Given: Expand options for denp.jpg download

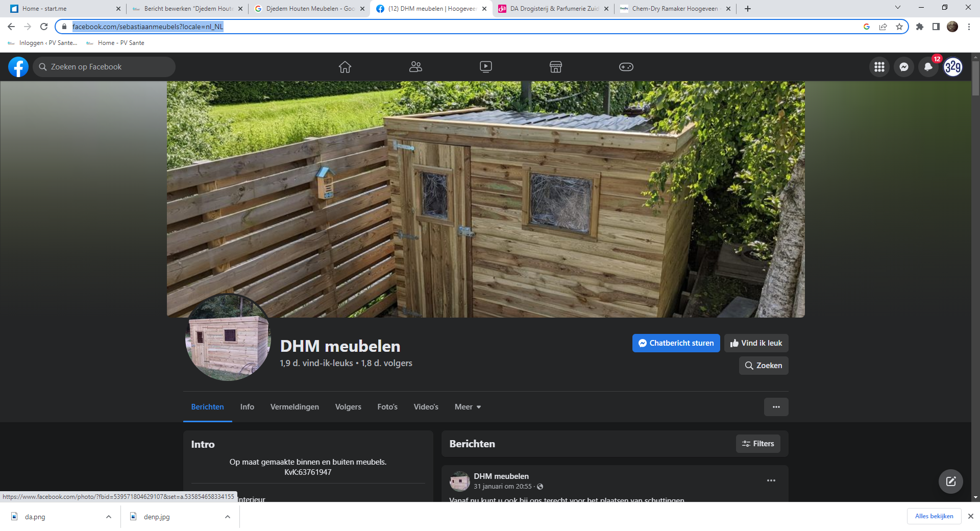Looking at the screenshot, I should pyautogui.click(x=228, y=517).
